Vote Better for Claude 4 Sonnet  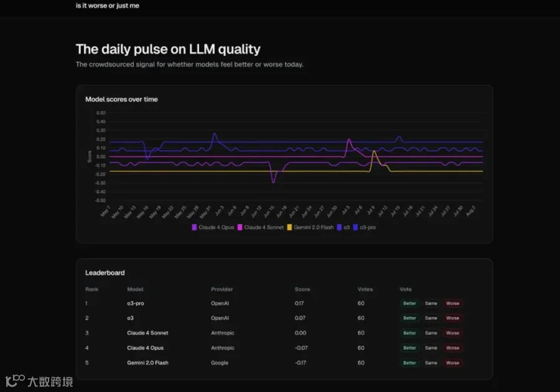[409, 333]
